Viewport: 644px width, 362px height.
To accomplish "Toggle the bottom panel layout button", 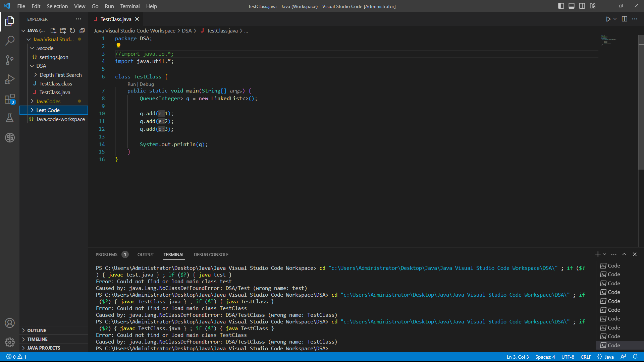I will tap(572, 6).
